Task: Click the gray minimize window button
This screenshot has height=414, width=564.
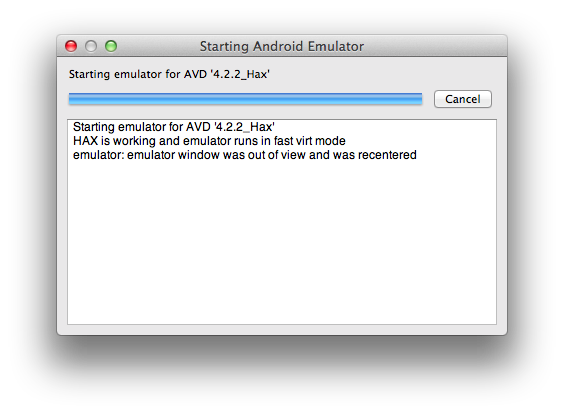Action: coord(91,46)
